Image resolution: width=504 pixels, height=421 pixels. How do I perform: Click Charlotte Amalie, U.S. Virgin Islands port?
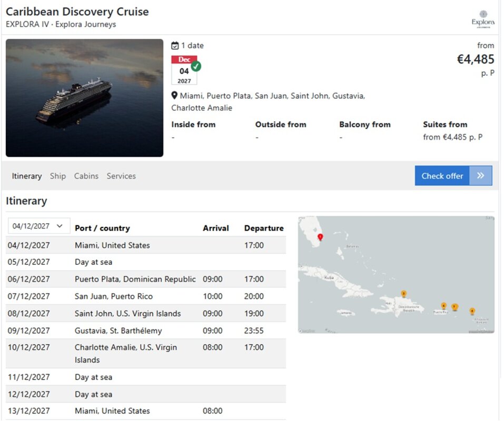(126, 353)
